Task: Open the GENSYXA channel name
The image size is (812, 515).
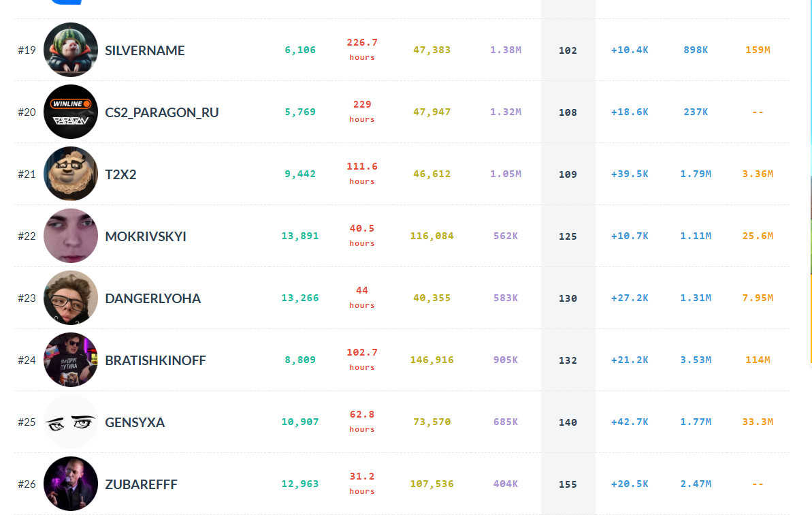Action: point(135,422)
